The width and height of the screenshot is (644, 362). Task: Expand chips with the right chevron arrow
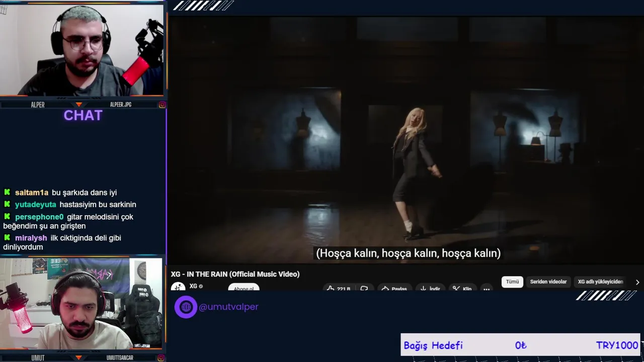tap(637, 282)
